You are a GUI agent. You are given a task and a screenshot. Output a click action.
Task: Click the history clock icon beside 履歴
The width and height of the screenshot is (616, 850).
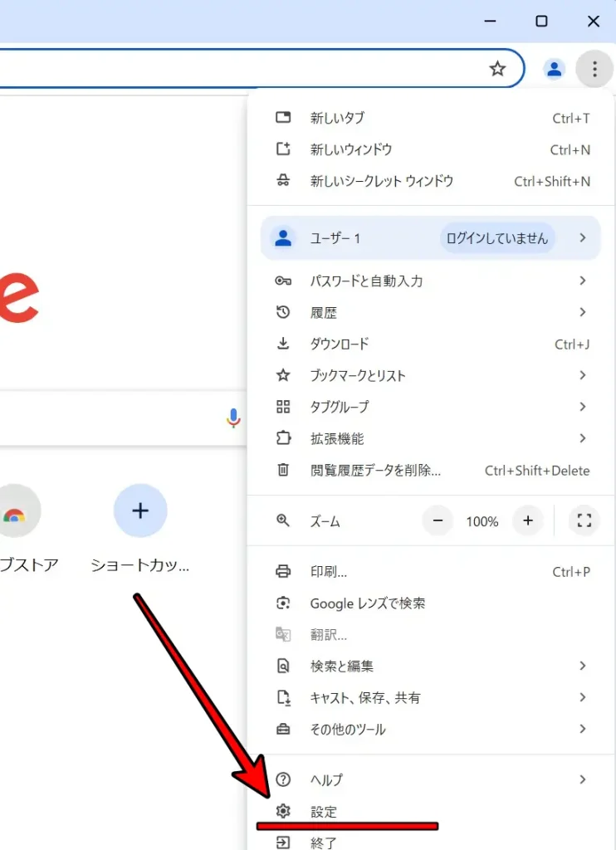[283, 312]
